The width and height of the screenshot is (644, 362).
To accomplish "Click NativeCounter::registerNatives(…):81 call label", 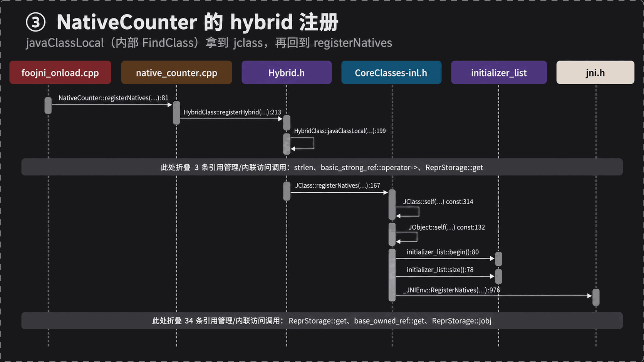I will pos(114,98).
